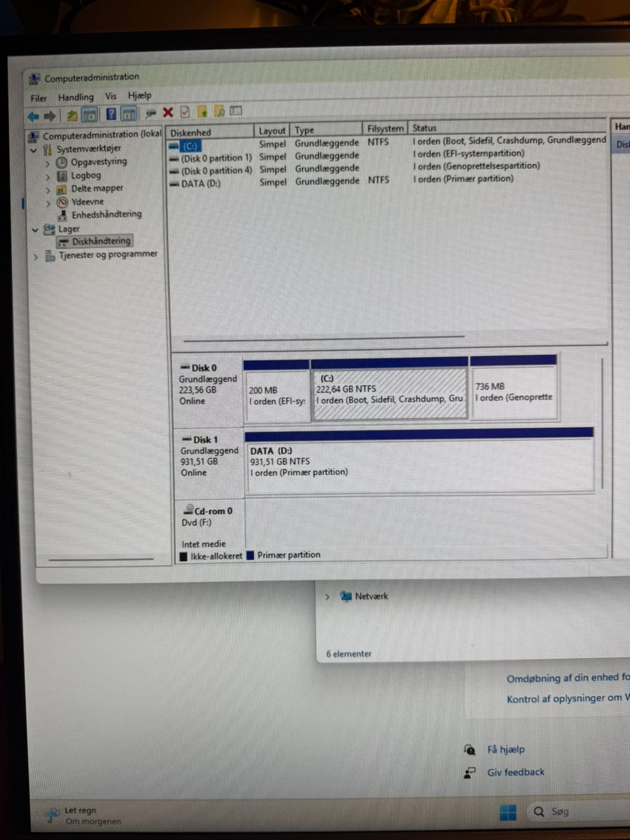Click the Diskenhed column header

209,132
